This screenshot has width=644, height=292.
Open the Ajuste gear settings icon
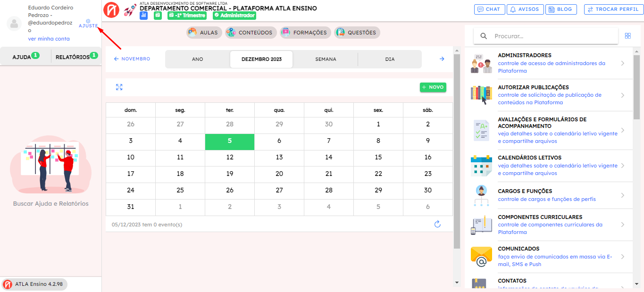click(x=88, y=21)
